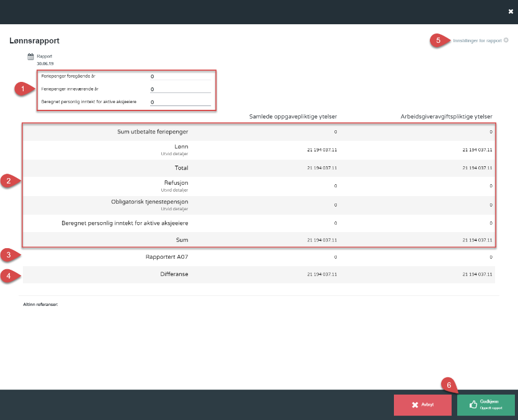The height and width of the screenshot is (420, 518).
Task: Click the red number 2 callout marker
Action: coord(9,181)
